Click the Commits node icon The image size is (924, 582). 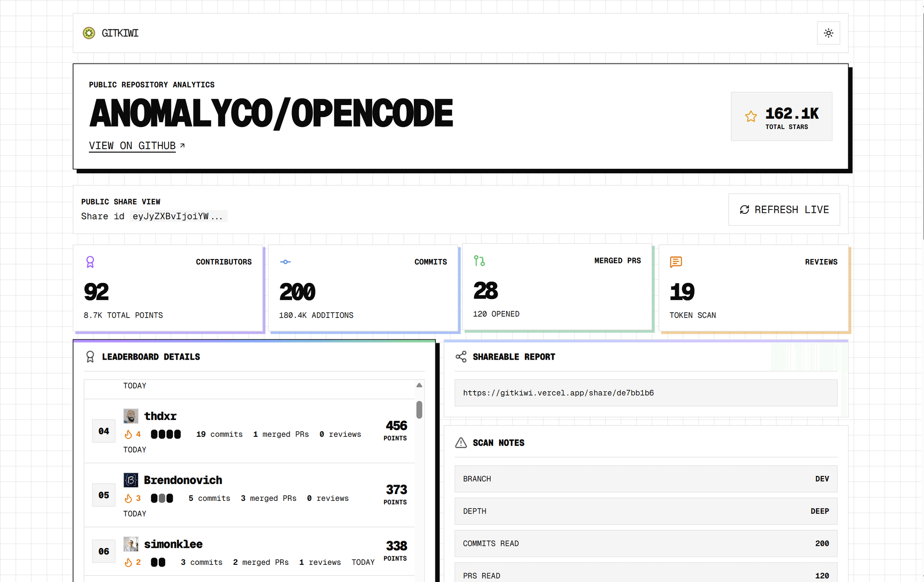[x=285, y=262]
